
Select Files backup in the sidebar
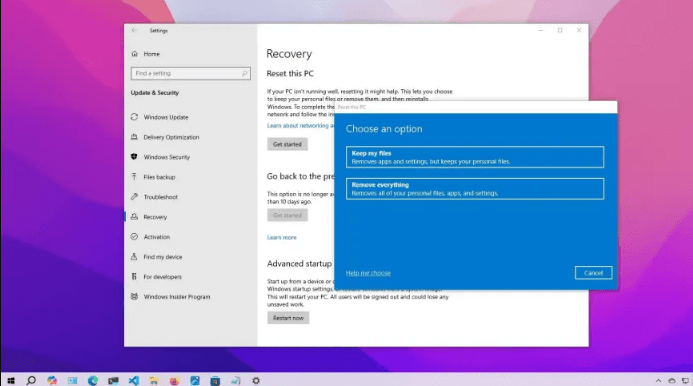tap(190, 177)
